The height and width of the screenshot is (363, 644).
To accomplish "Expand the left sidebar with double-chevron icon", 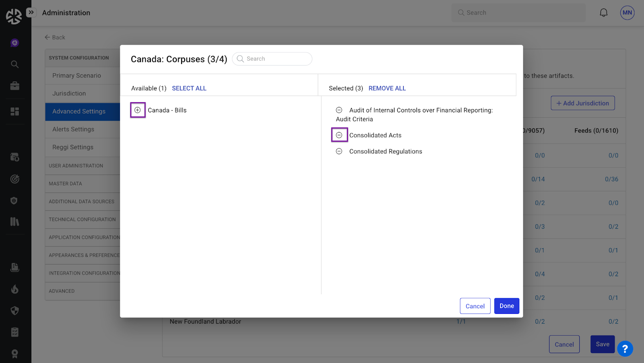I will (31, 12).
